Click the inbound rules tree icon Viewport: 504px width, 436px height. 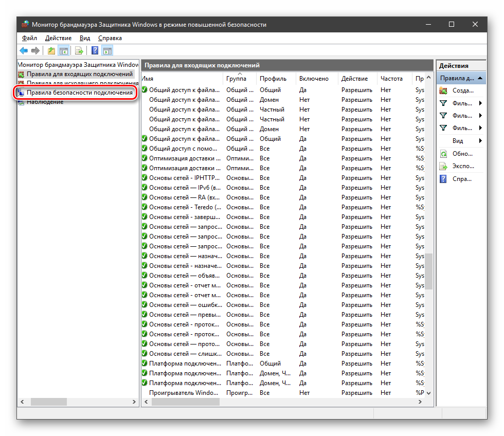click(x=21, y=74)
